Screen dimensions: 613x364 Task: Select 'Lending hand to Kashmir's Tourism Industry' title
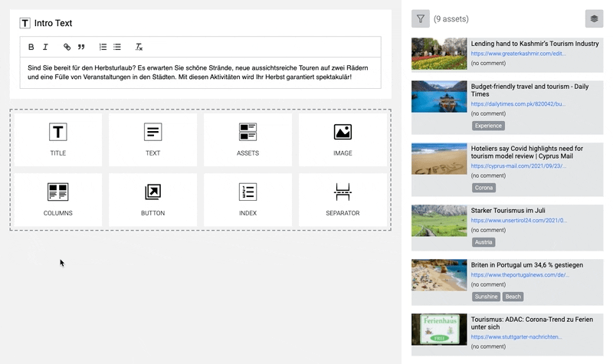point(535,44)
